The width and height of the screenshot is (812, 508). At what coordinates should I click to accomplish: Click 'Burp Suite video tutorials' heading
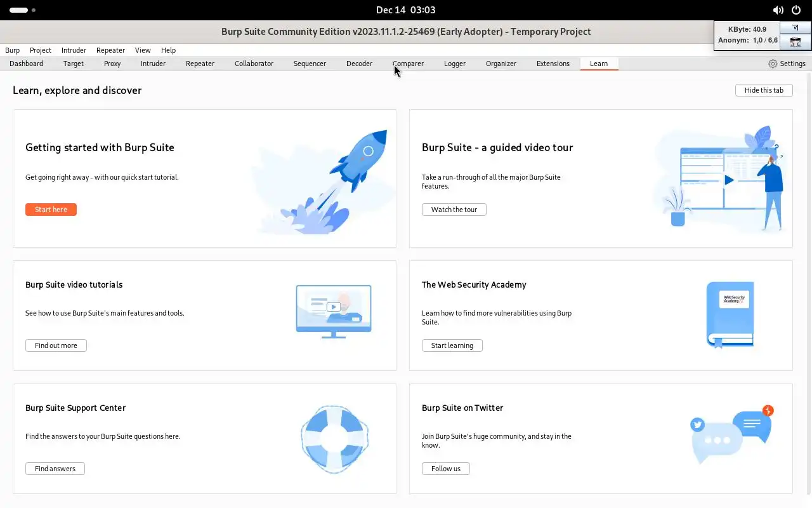(x=74, y=284)
